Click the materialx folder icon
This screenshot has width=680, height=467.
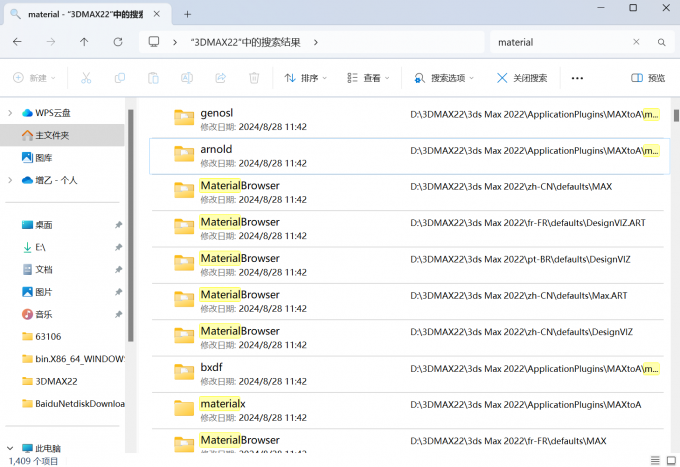[x=184, y=408]
